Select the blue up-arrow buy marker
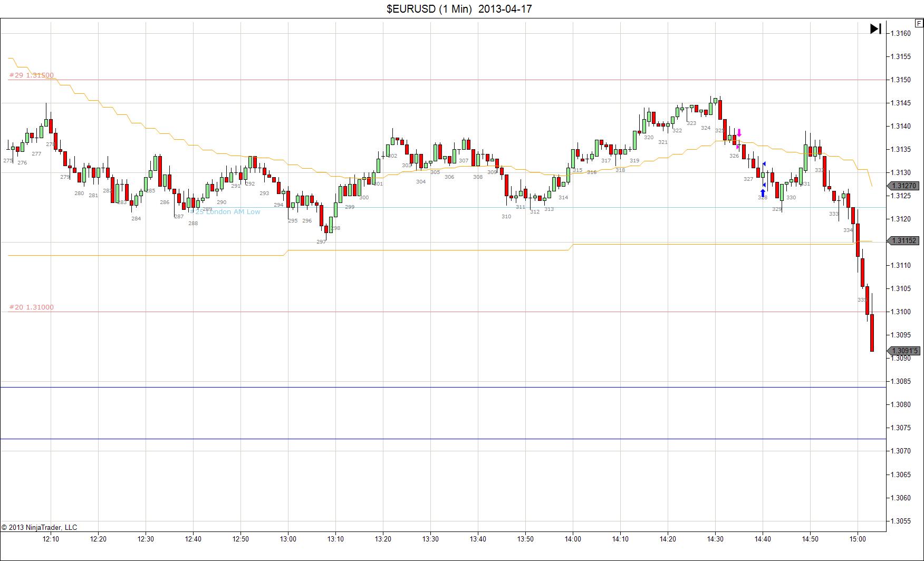924x561 pixels. point(763,193)
